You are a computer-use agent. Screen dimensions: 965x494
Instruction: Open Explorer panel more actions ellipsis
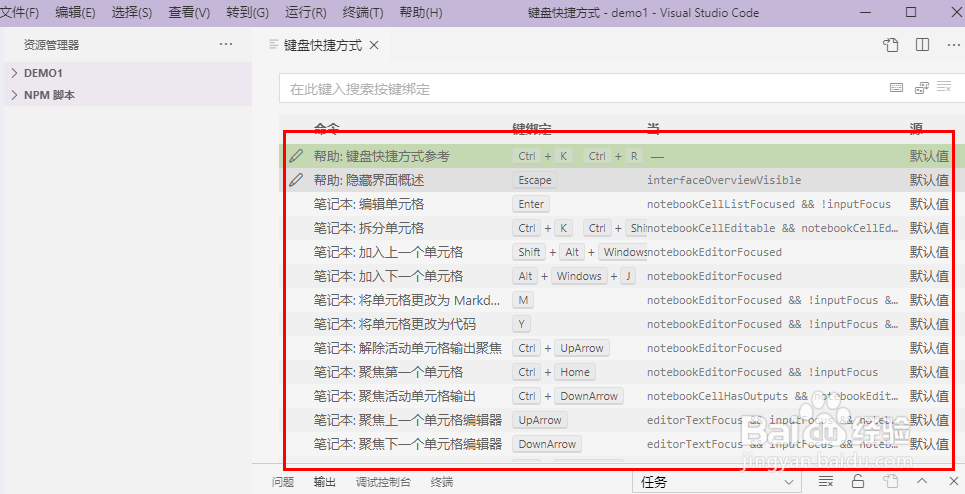(226, 44)
